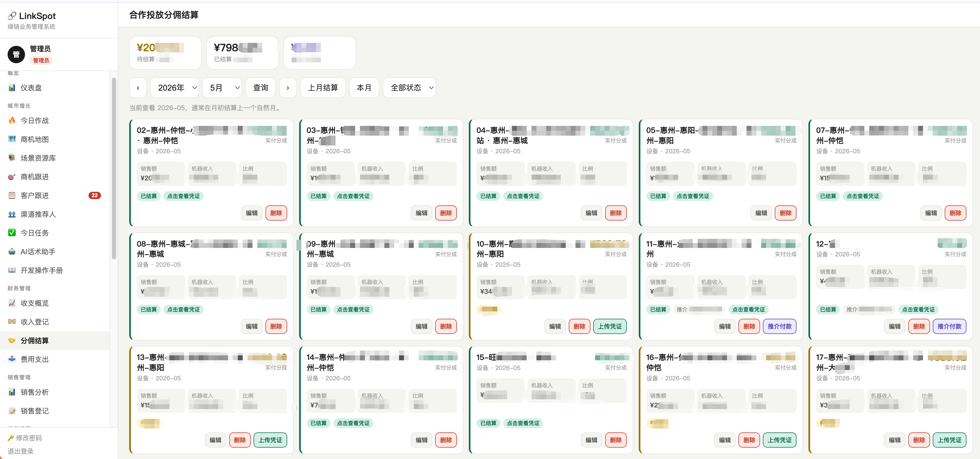Viewport: 980px width, 459px height.
Task: Click the bar chart icon for 销售分析
Action: [x=12, y=392]
